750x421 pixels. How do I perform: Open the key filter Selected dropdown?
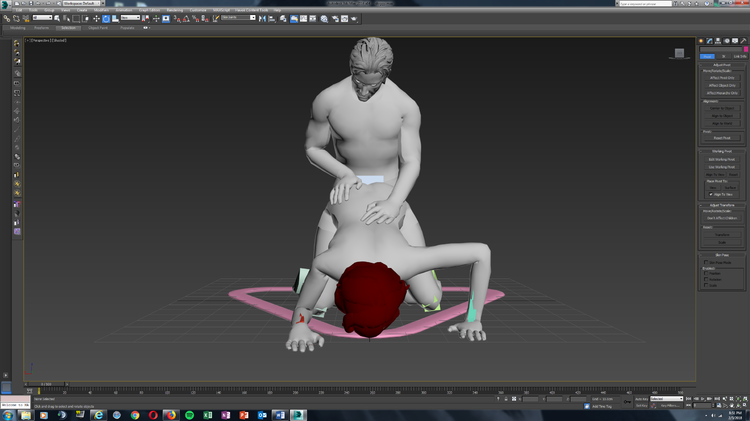click(x=667, y=399)
